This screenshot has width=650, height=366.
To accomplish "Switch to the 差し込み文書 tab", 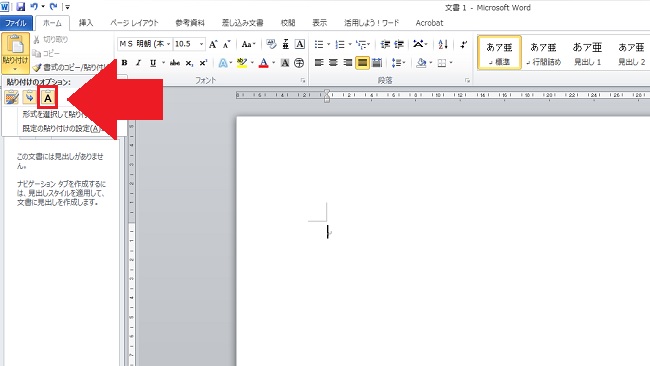I will tap(243, 23).
